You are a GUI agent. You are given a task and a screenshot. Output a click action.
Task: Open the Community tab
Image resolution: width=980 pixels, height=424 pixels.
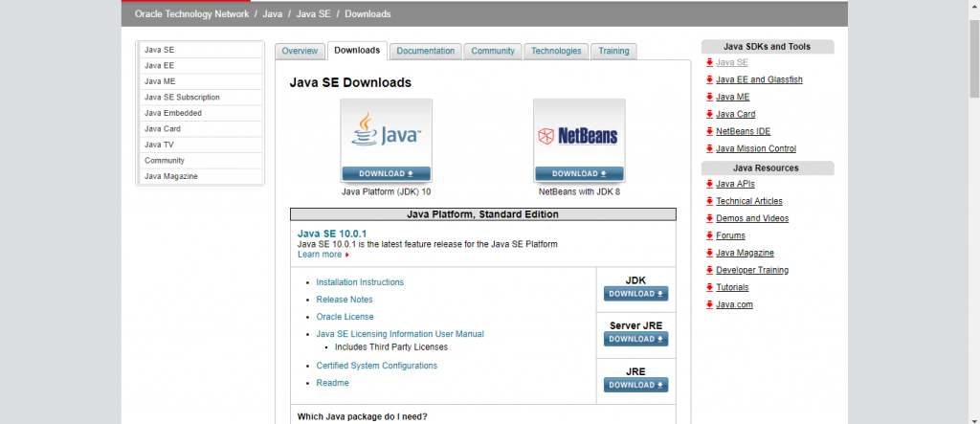tap(493, 52)
